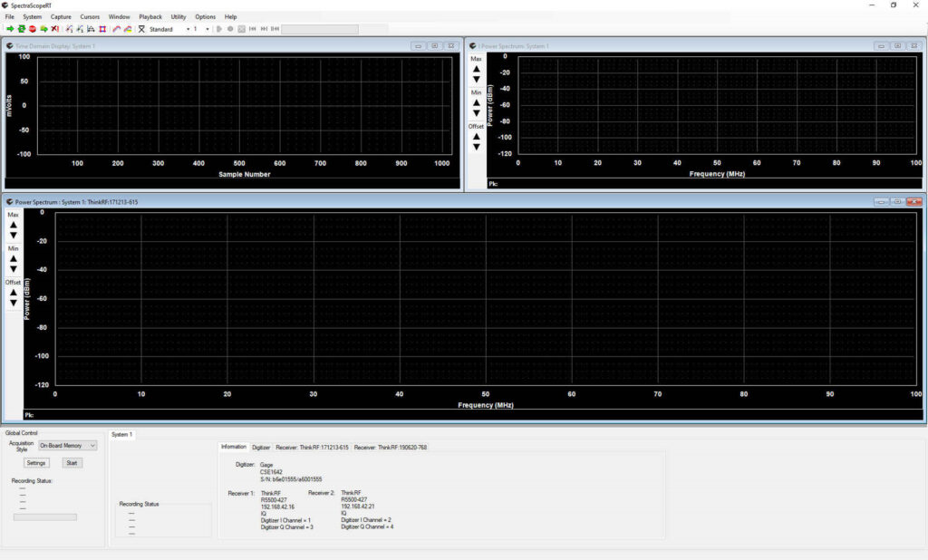This screenshot has height=560, width=928.
Task: Decrease Offset in large Power Spectrum window
Action: click(13, 303)
